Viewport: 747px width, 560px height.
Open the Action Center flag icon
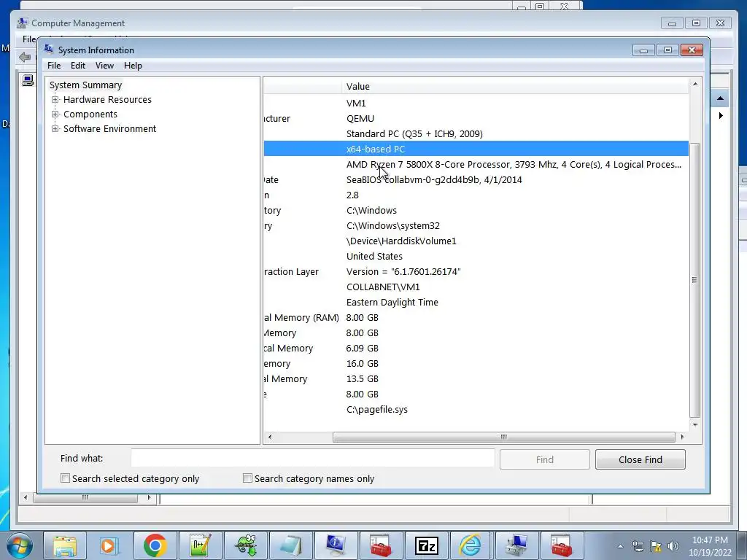tap(656, 546)
